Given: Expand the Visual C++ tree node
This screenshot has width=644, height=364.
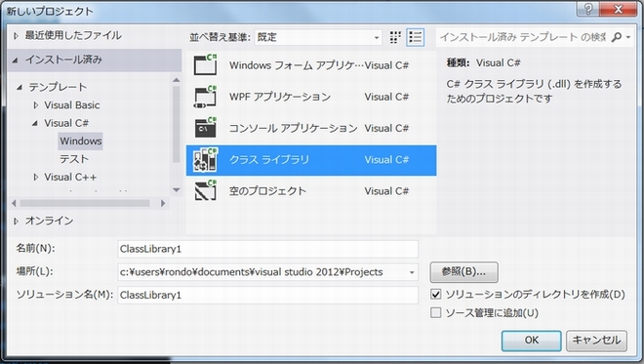Looking at the screenshot, I should [36, 177].
